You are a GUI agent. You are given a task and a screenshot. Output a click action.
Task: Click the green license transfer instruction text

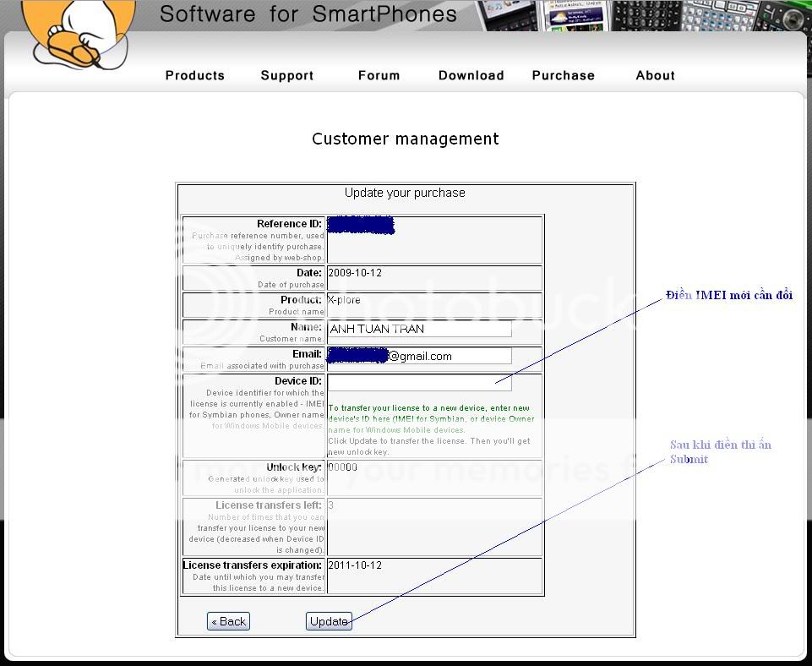[431, 418]
